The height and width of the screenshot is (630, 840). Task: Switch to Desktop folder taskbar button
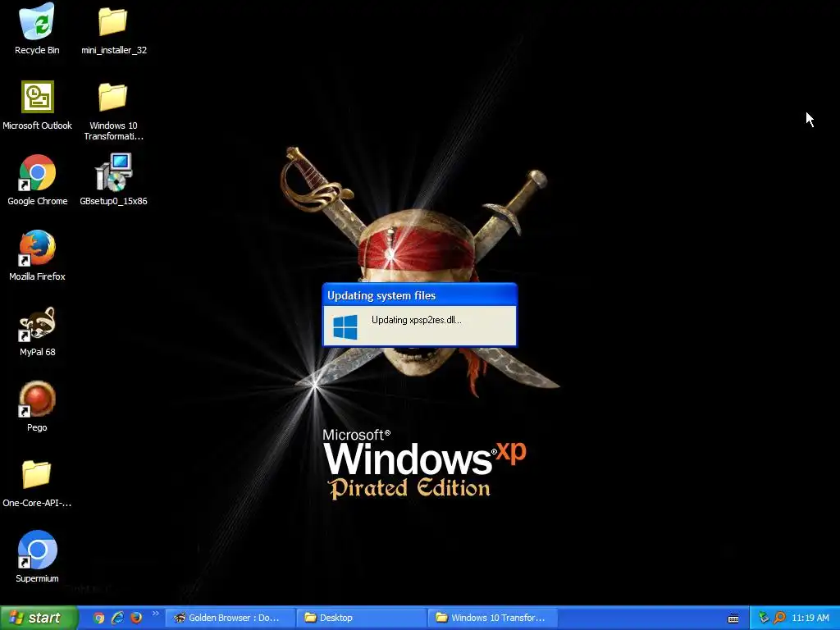362,618
